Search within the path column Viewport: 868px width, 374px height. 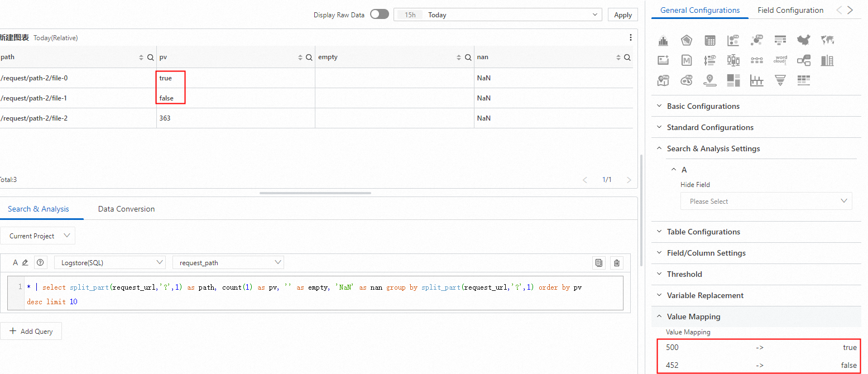150,57
